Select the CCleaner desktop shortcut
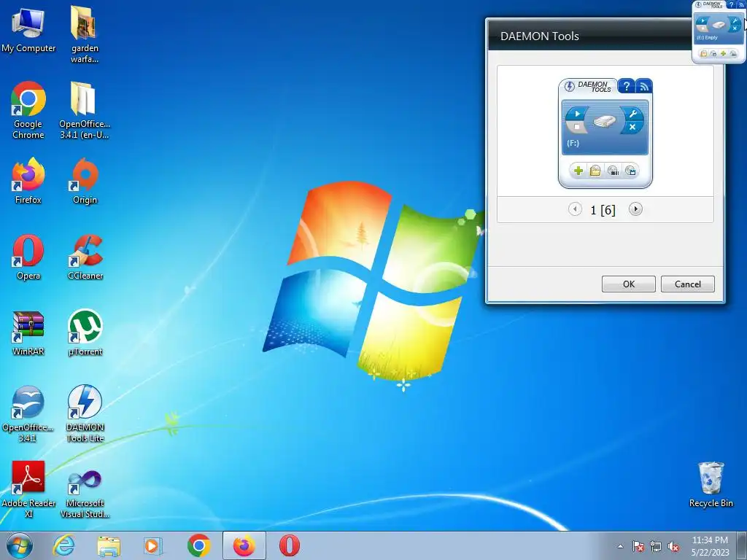The width and height of the screenshot is (747, 560). (85, 257)
